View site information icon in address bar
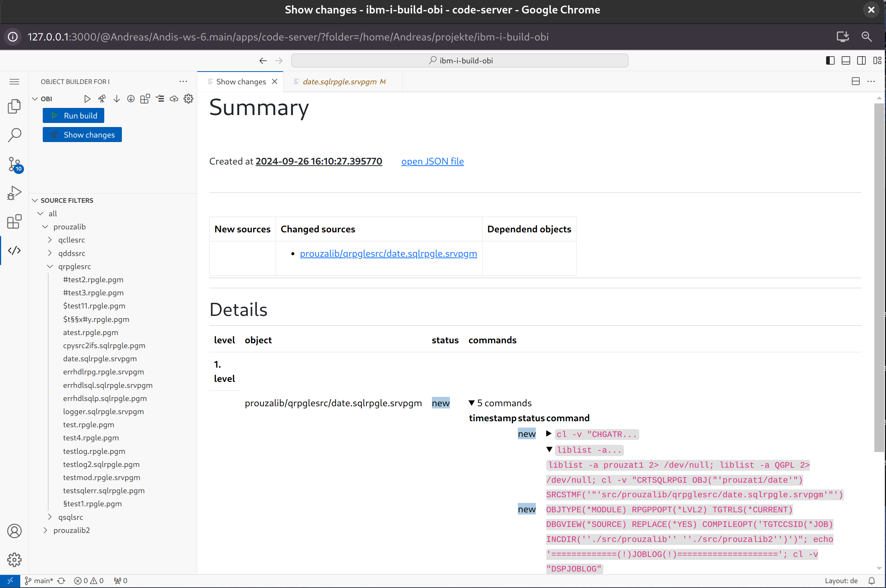The height and width of the screenshot is (588, 886). click(x=13, y=36)
